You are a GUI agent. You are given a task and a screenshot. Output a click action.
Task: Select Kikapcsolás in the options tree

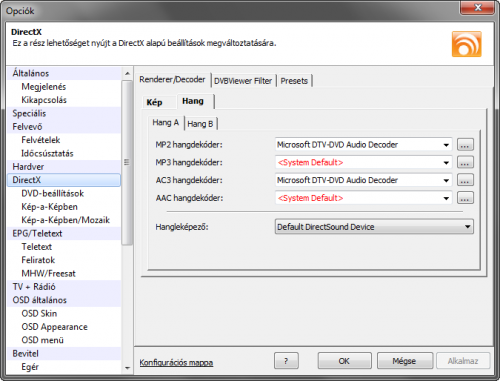click(64, 100)
